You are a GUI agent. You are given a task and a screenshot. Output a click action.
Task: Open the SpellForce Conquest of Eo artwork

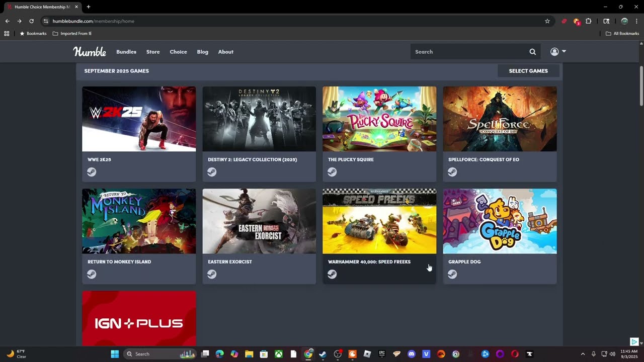click(500, 119)
